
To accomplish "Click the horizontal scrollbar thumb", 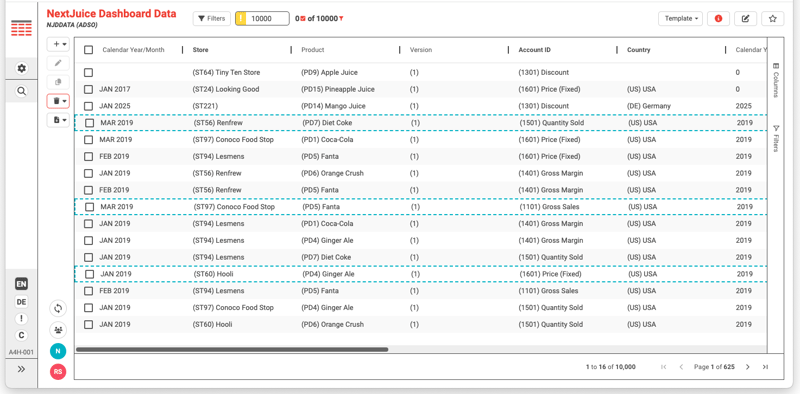I will click(x=232, y=350).
